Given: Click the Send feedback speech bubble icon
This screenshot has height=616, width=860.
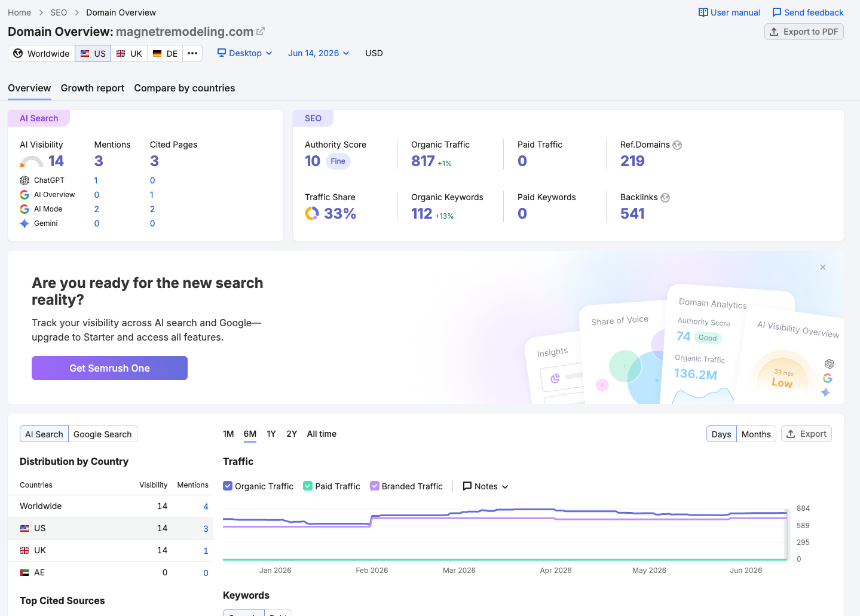Looking at the screenshot, I should coord(777,13).
